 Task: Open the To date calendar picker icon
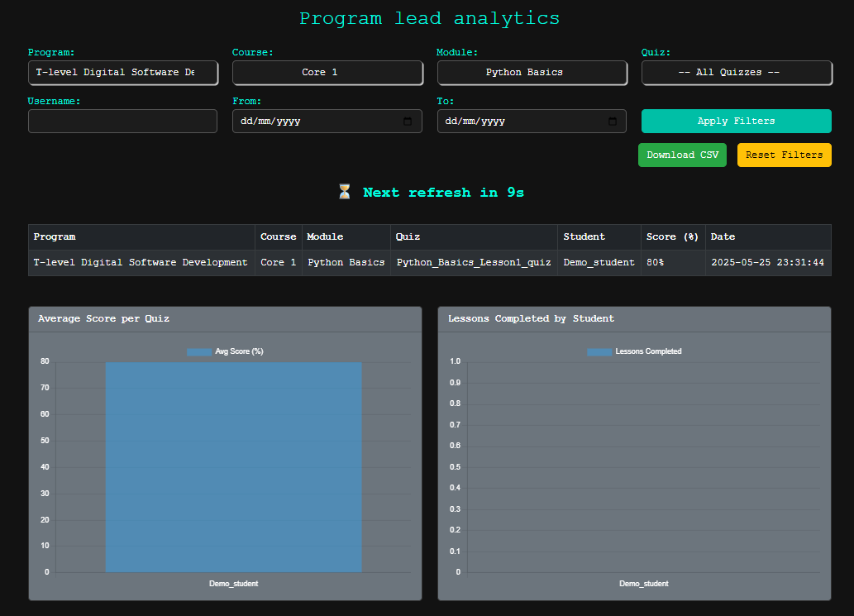click(x=612, y=121)
